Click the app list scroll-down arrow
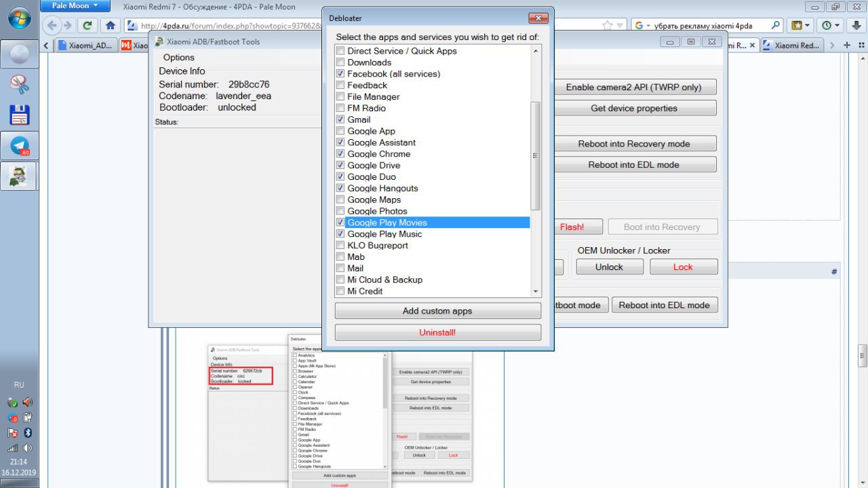Image resolution: width=868 pixels, height=488 pixels. pyautogui.click(x=536, y=291)
